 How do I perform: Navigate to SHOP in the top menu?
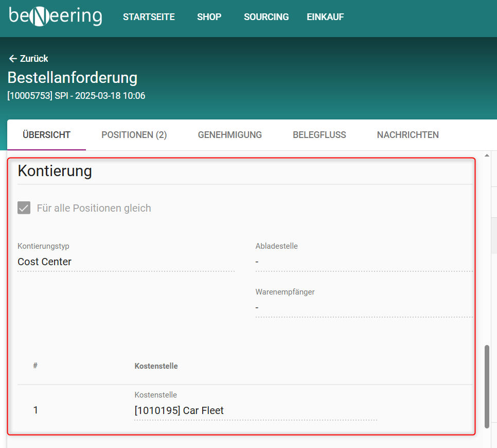coord(209,17)
